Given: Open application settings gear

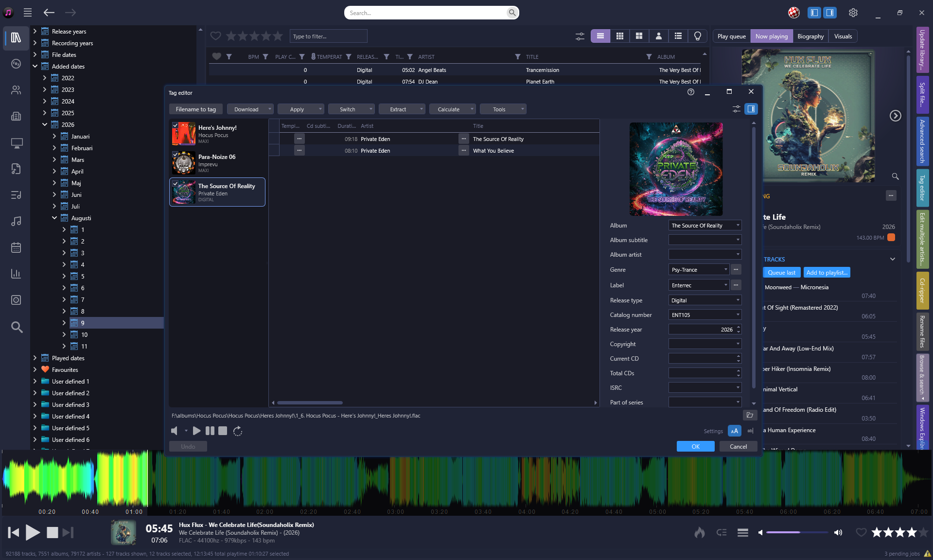Looking at the screenshot, I should (853, 13).
